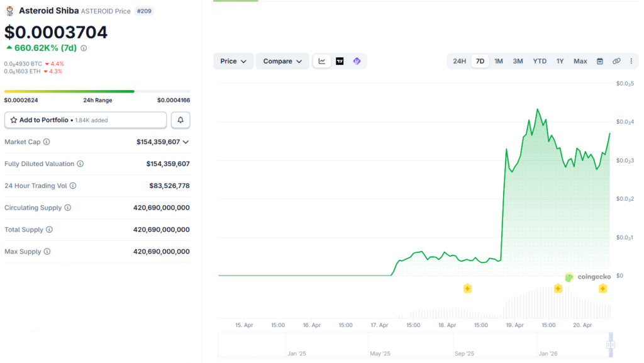Open the date range calendar icon
Screen dimensions: 644x363
pos(599,61)
